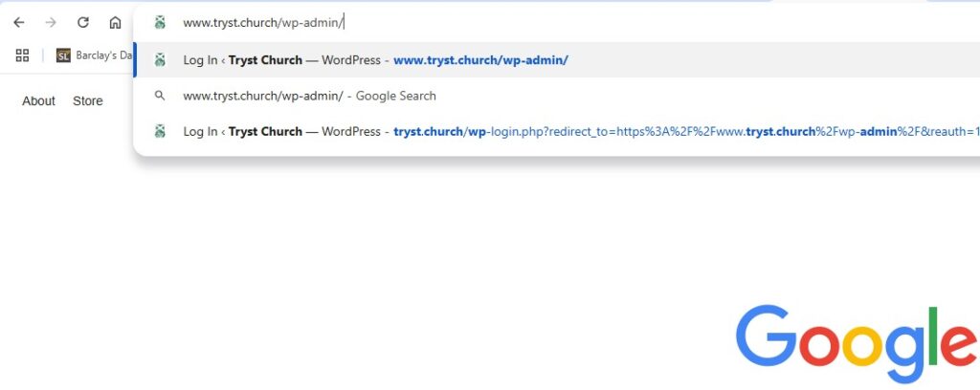The height and width of the screenshot is (390, 980).
Task: Open the home page via house icon
Action: point(115,23)
